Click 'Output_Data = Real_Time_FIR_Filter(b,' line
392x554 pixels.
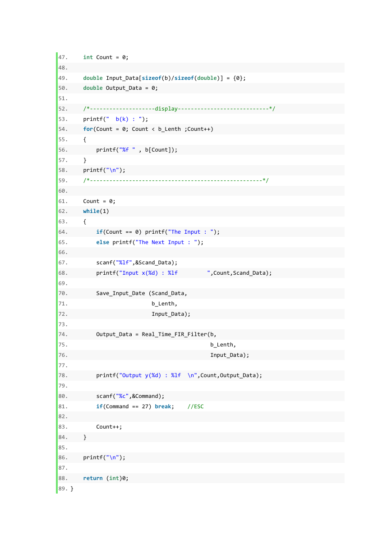click(156, 334)
